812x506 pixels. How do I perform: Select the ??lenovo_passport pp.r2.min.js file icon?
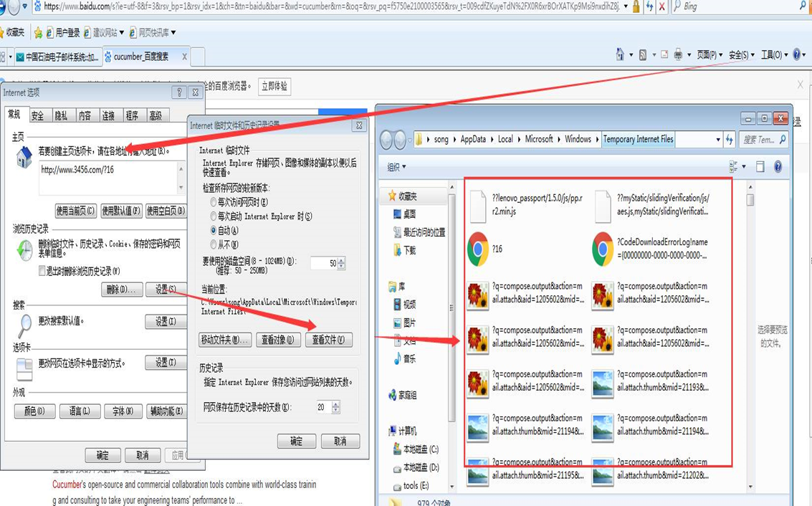point(478,206)
